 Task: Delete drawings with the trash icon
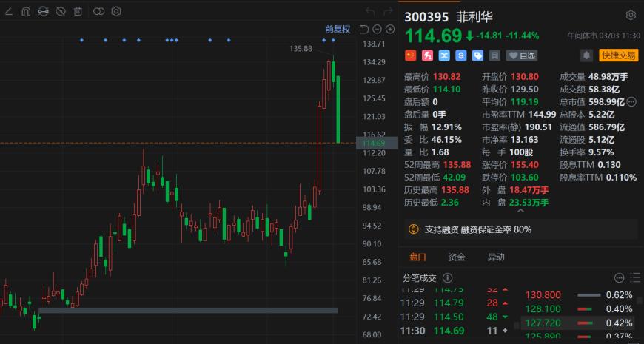tap(79, 11)
